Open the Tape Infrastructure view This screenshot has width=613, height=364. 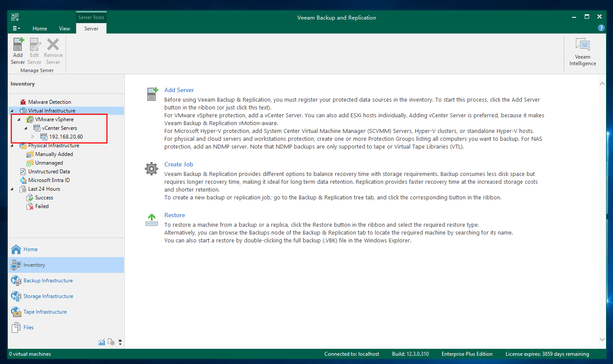click(x=66, y=312)
